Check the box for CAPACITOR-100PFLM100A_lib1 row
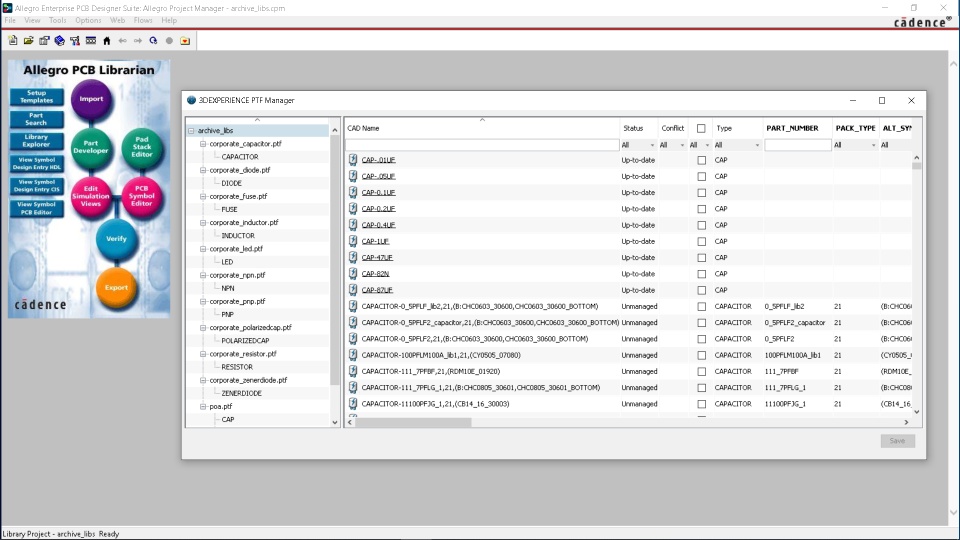 (x=702, y=355)
